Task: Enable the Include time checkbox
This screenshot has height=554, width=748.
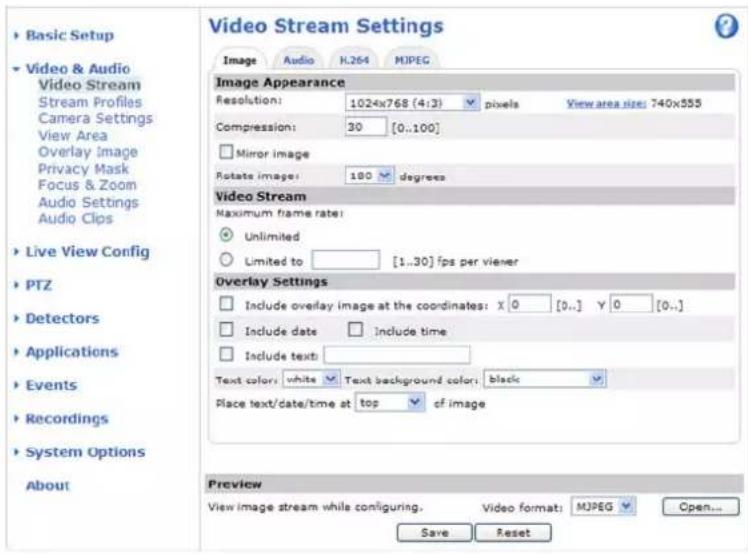Action: (355, 330)
